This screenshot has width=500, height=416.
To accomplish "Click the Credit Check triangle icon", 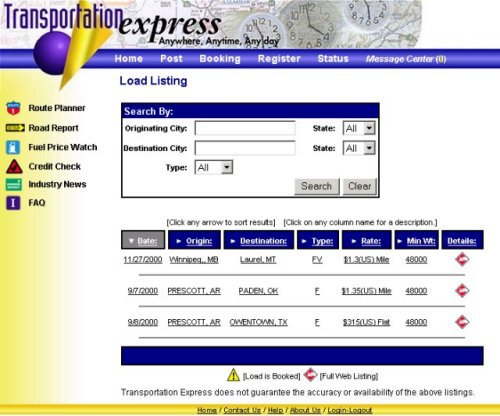I will click(14, 166).
